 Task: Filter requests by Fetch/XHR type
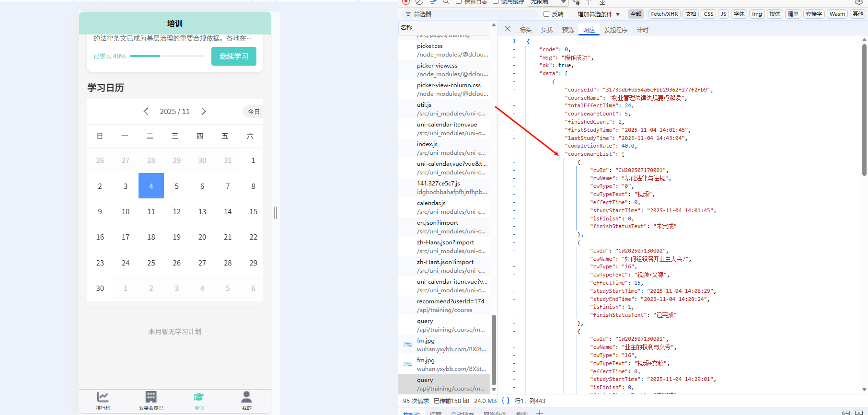click(664, 14)
